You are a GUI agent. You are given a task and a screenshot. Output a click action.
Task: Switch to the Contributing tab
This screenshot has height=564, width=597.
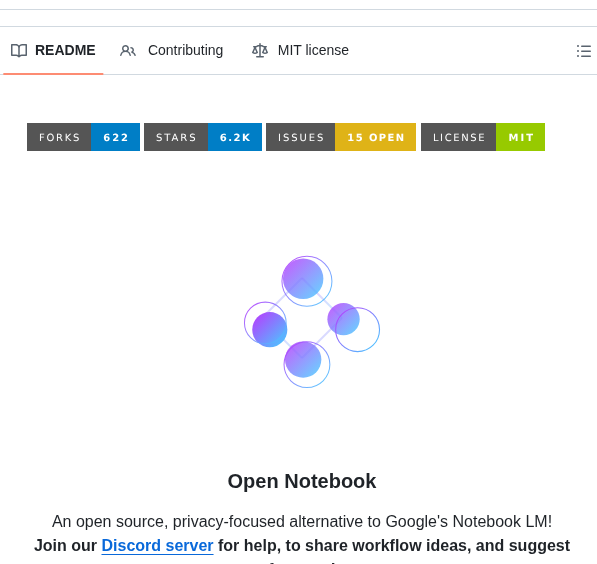pyautogui.click(x=171, y=50)
